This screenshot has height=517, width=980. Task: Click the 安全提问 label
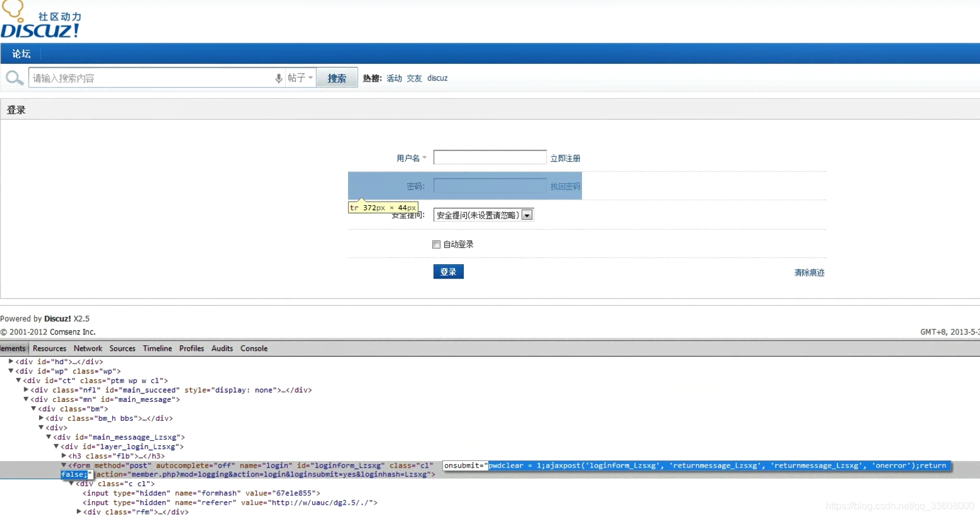point(408,215)
